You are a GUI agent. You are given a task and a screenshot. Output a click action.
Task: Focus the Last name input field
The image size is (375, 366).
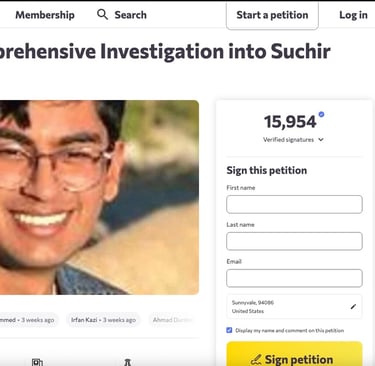[x=294, y=241]
